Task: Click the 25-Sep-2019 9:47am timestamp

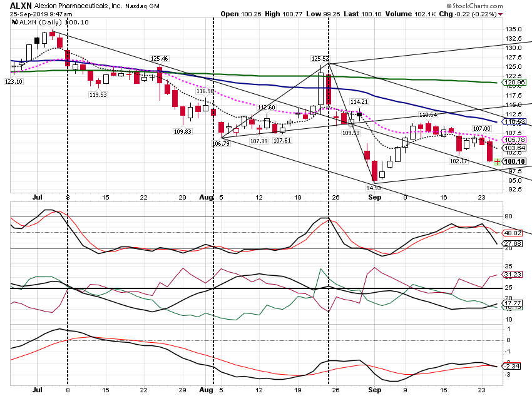Action: (x=41, y=14)
